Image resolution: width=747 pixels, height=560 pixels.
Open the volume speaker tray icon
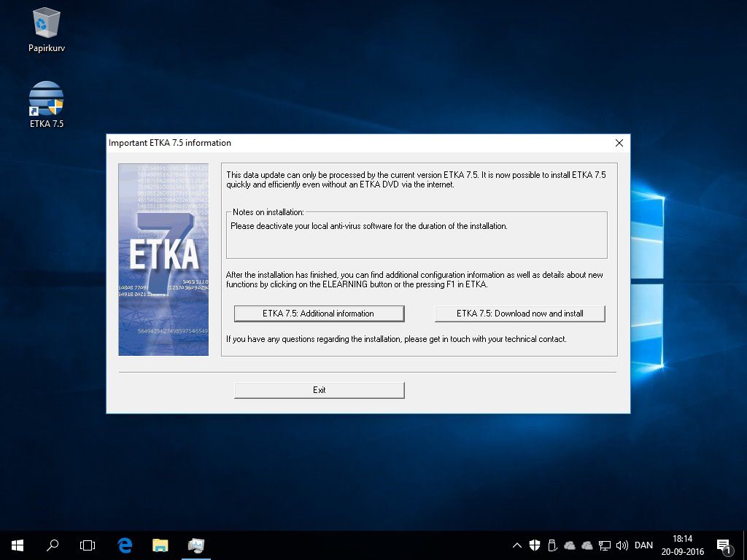point(622,545)
